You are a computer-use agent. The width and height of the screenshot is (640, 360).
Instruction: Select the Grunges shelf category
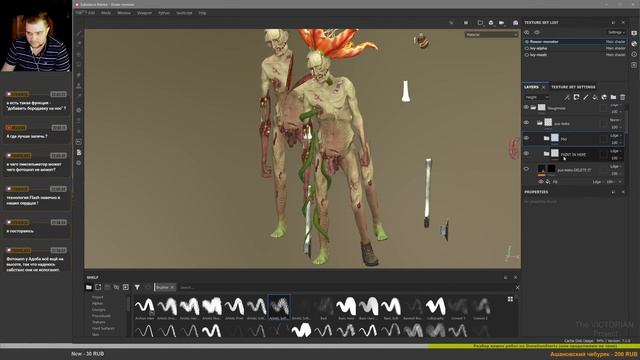[99, 310]
